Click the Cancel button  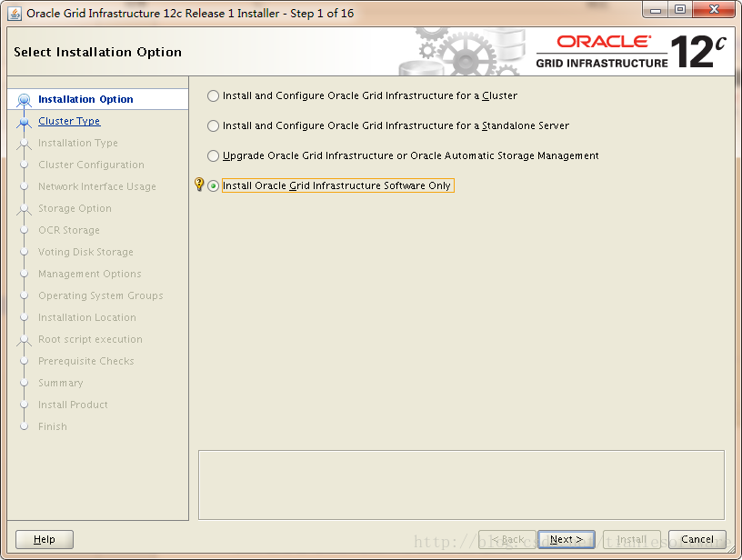pyautogui.click(x=697, y=539)
